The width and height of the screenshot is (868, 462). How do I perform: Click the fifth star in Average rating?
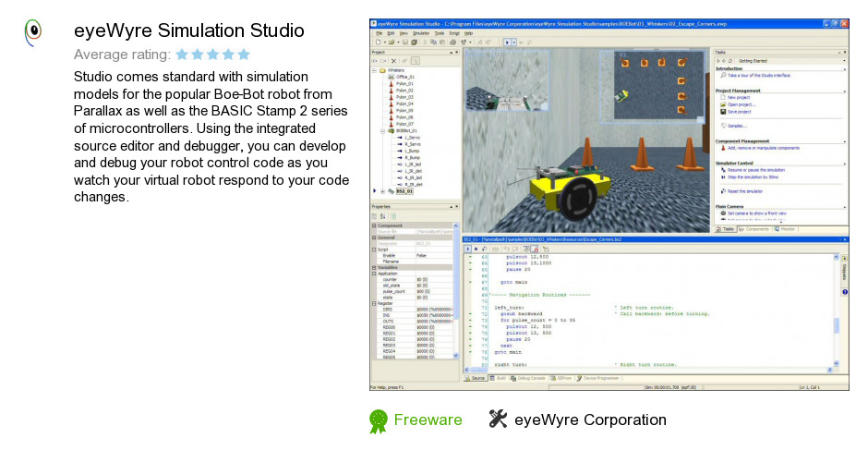244,55
